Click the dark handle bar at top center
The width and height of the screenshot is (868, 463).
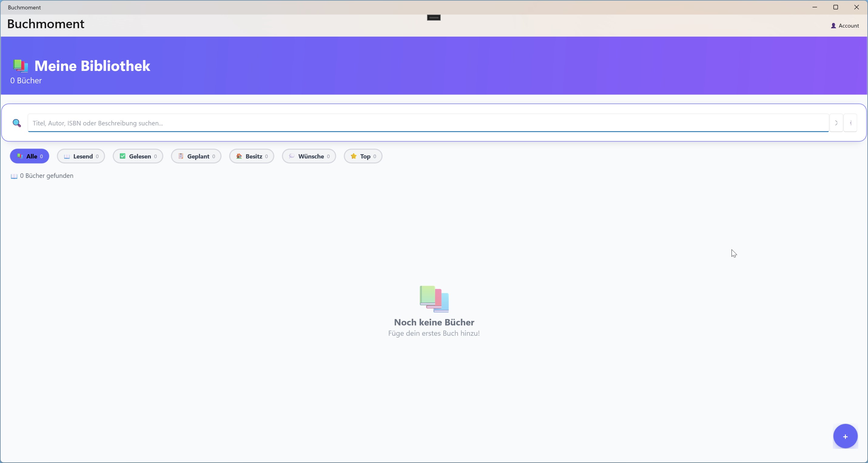434,18
